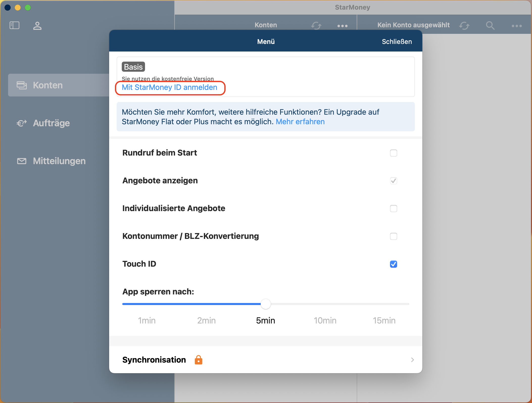
Task: Enable Individualisierte Angebote checkbox
Action: (393, 209)
